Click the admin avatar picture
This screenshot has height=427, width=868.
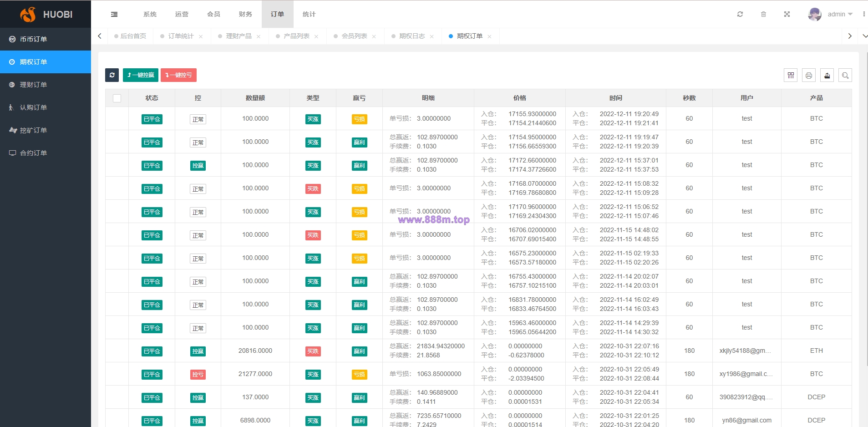coord(815,14)
